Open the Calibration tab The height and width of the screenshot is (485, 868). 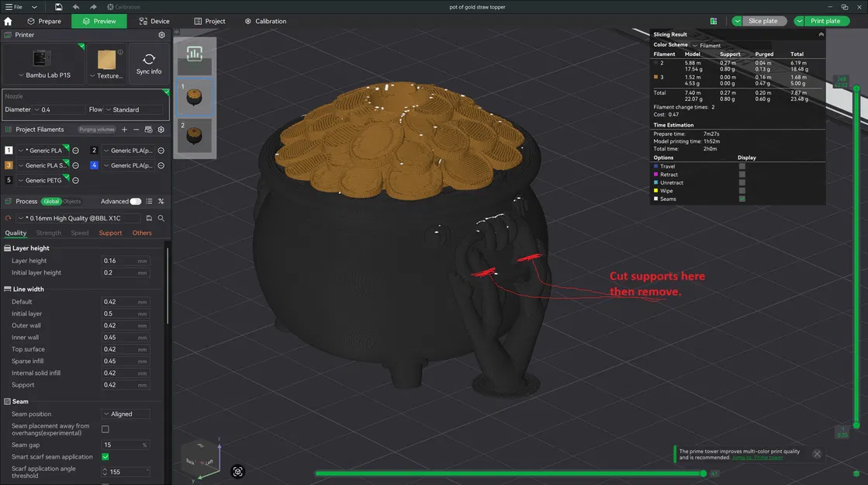tap(266, 21)
